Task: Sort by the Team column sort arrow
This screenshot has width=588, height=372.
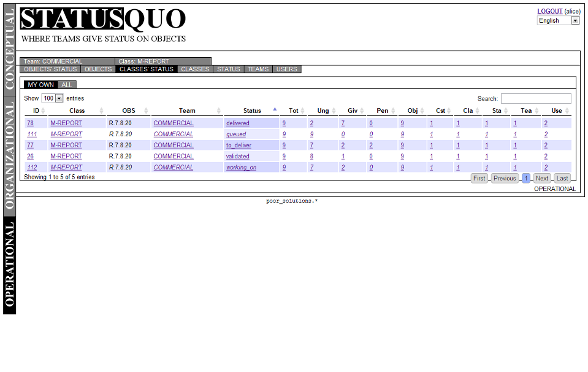Action: [219, 110]
